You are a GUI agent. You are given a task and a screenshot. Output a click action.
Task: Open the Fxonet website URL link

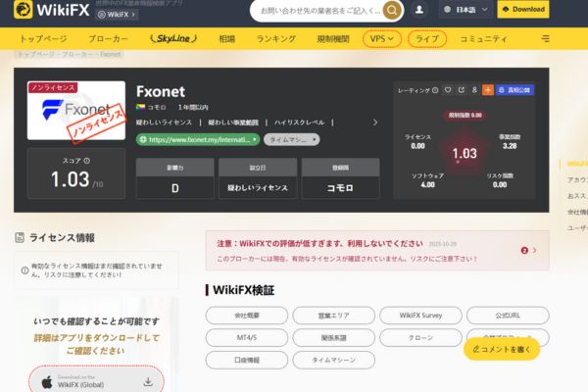(198, 139)
